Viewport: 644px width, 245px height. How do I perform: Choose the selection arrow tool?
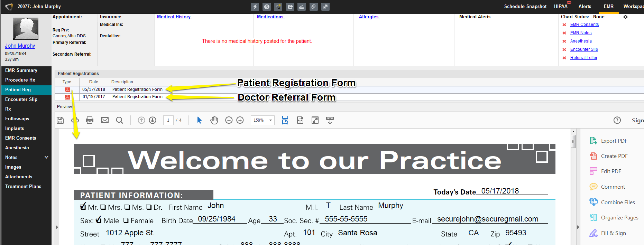click(x=199, y=120)
